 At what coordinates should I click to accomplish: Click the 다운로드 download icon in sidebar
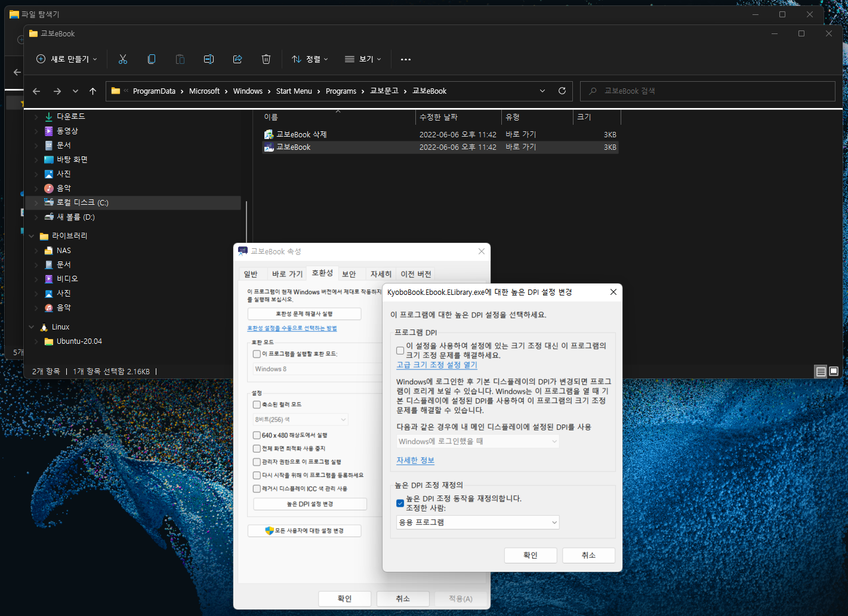(x=49, y=116)
